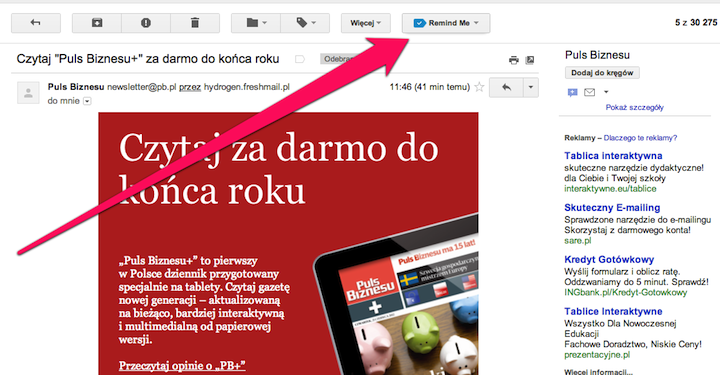Viewport: 720px width, 375px height.
Task: Send email to contact envelope icon
Action: click(590, 92)
